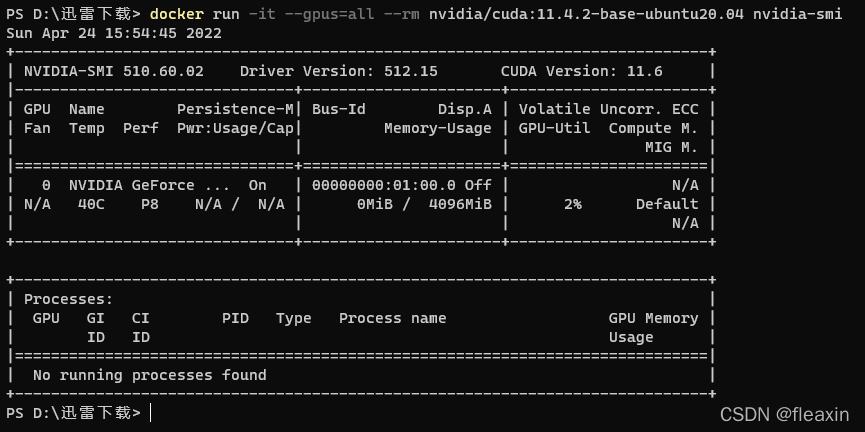Click the 4096MiB memory total value

pyautogui.click(x=460, y=204)
